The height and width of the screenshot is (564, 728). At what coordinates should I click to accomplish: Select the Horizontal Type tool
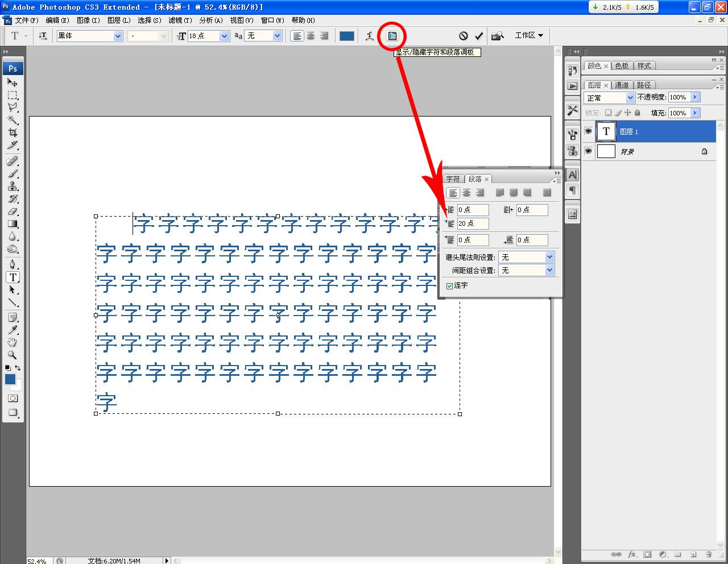click(13, 277)
